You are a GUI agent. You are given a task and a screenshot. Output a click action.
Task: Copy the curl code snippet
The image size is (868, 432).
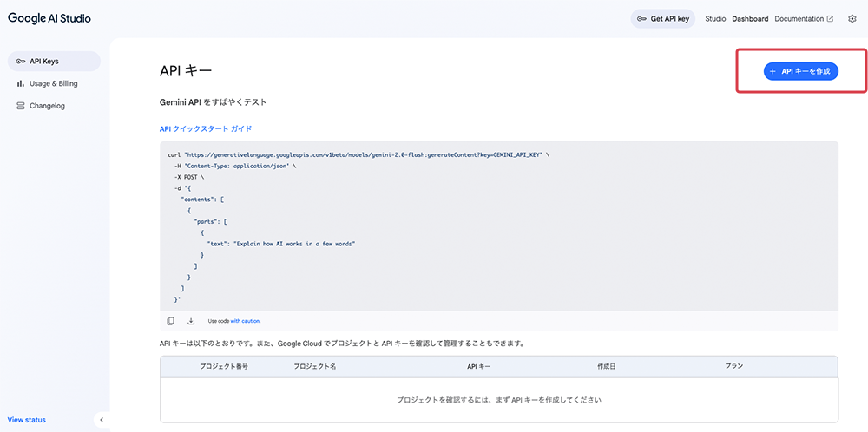pyautogui.click(x=171, y=321)
